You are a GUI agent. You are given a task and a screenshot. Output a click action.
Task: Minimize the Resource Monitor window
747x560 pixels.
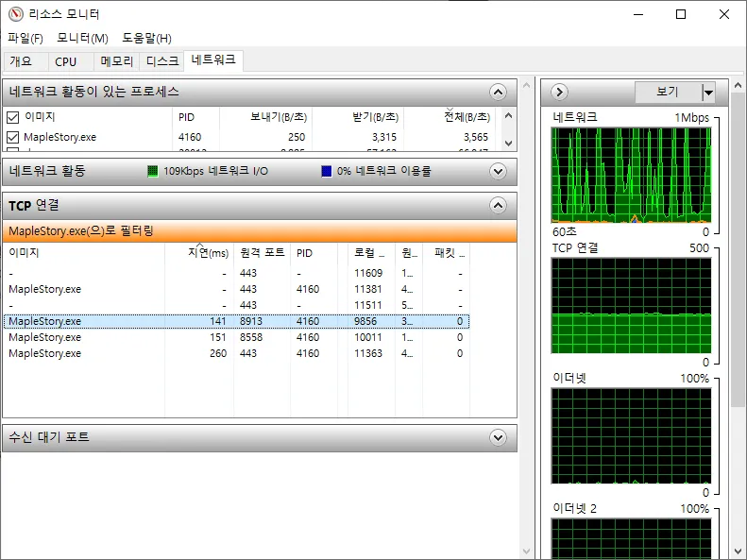pyautogui.click(x=638, y=14)
